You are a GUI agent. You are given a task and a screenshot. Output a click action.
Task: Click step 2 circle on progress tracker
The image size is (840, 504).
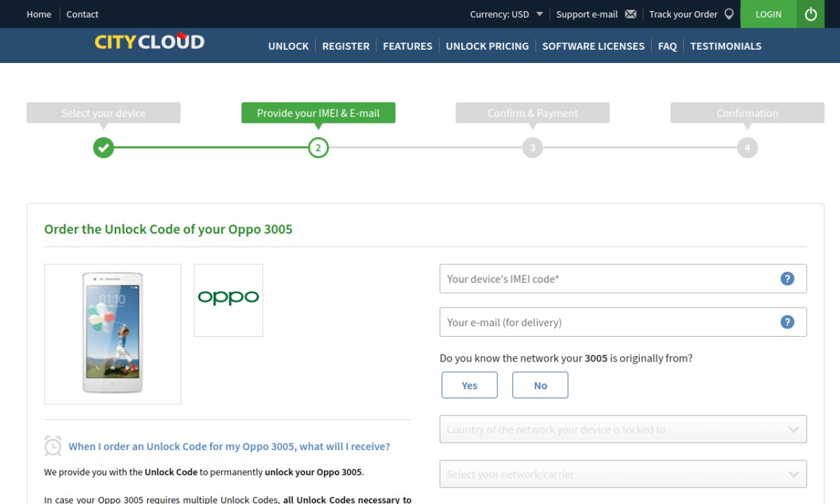(x=318, y=148)
